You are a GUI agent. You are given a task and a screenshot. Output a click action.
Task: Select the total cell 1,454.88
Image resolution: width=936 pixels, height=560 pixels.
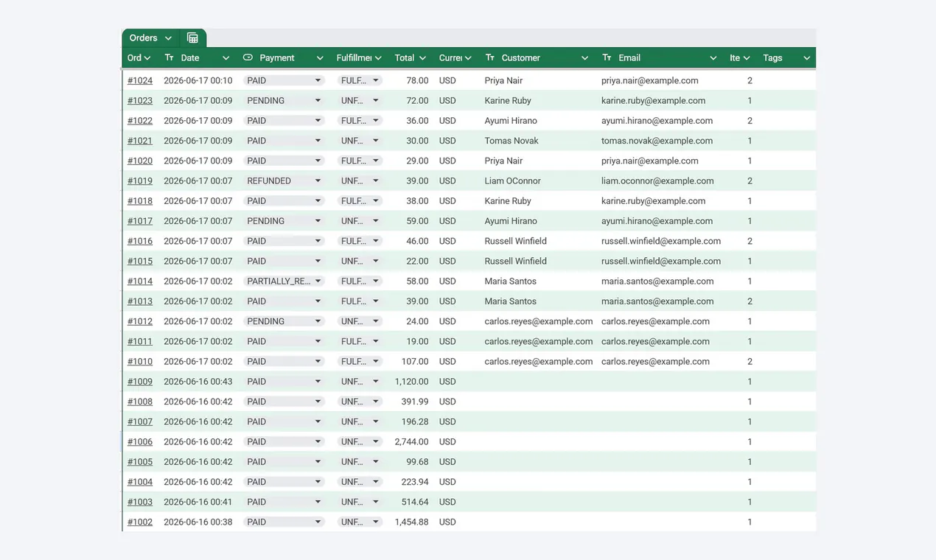click(411, 522)
